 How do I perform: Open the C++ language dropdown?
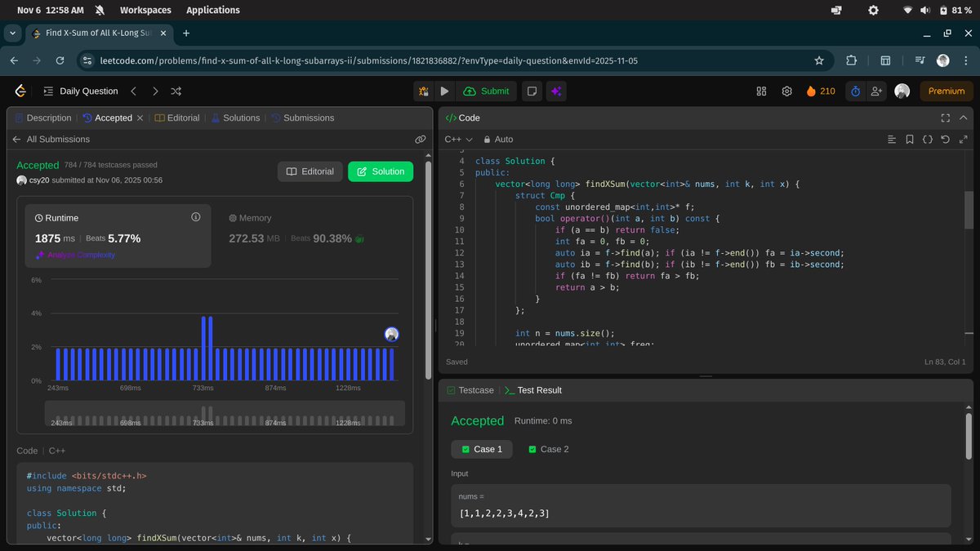[x=458, y=140]
